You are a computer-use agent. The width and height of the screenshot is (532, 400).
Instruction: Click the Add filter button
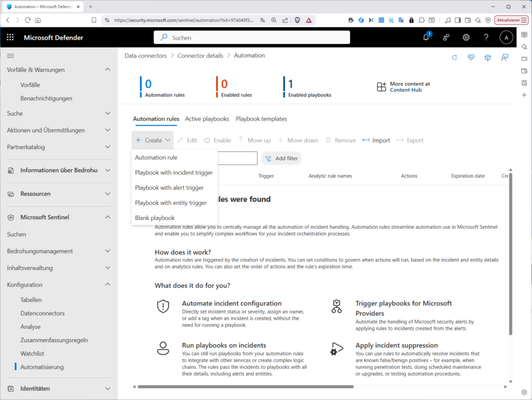tap(281, 158)
